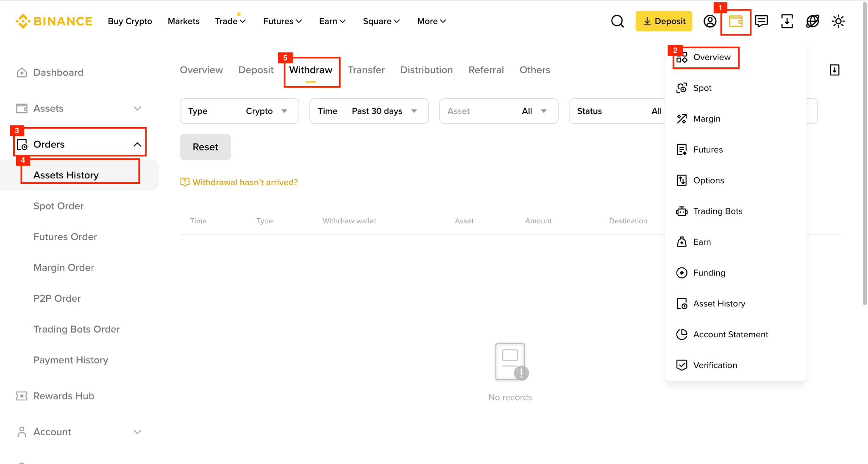Select the Withdraw tab

point(311,70)
